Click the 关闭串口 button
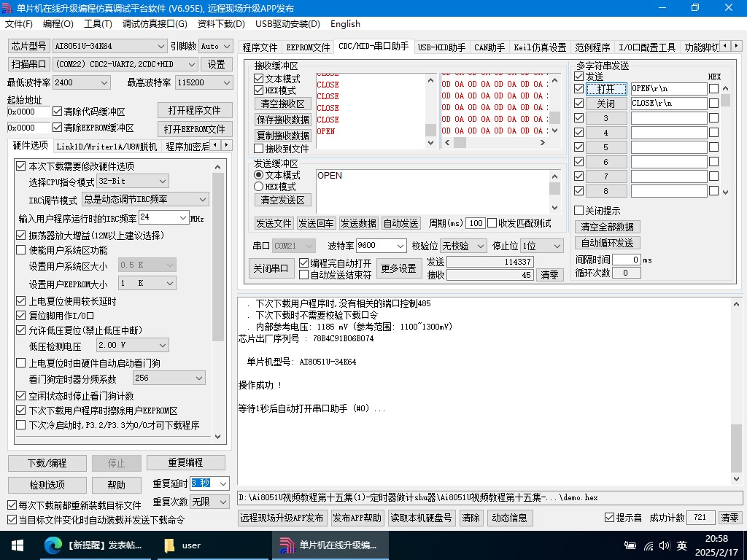The image size is (747, 560). tap(271, 268)
